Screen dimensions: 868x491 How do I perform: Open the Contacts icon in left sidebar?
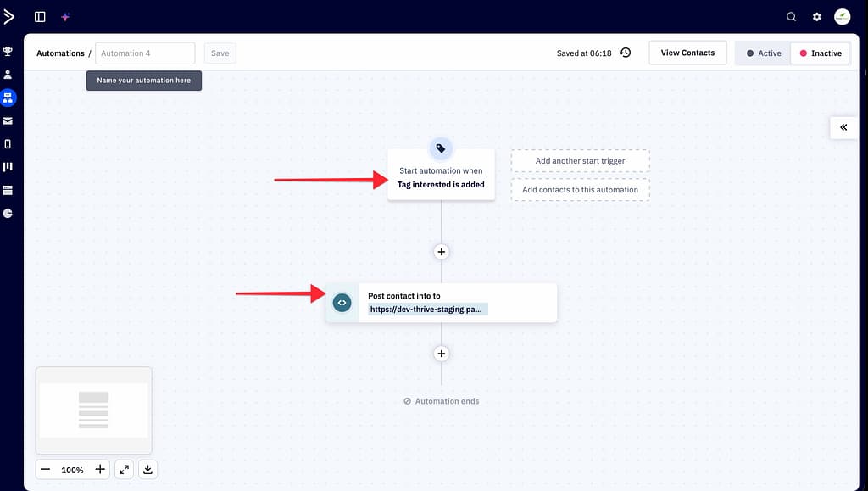coord(8,75)
